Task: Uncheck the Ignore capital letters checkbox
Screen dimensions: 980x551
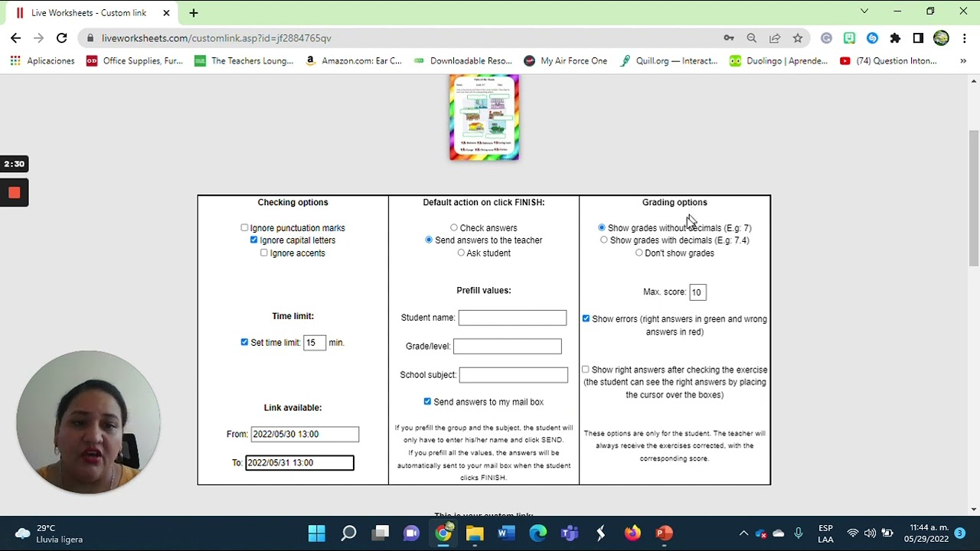Action: click(253, 240)
